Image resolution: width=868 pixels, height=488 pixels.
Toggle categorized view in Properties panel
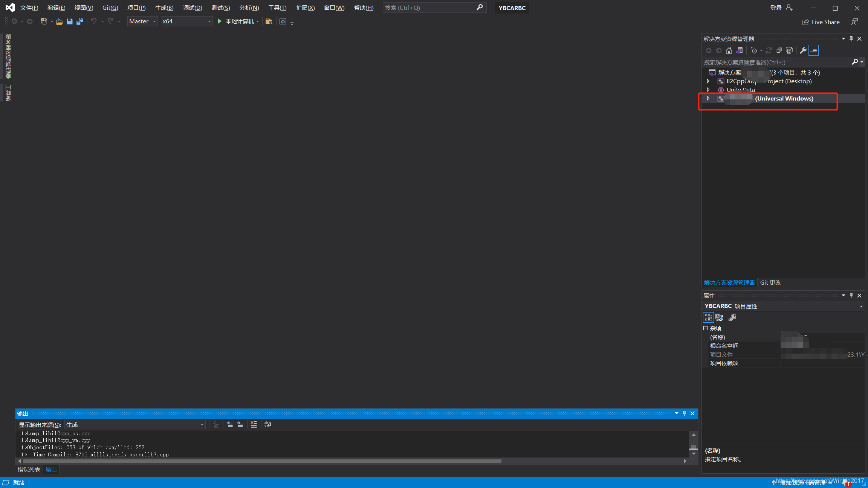point(708,317)
